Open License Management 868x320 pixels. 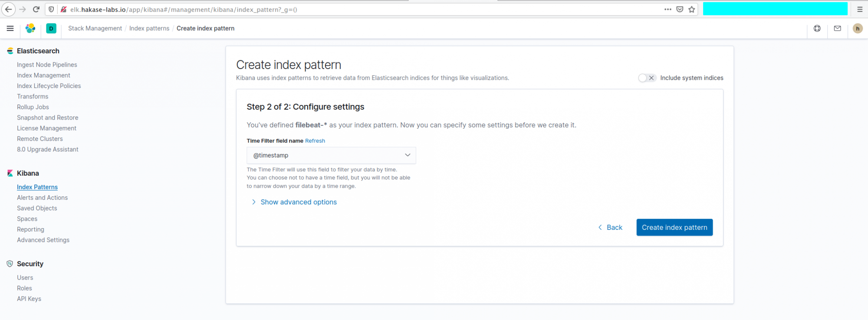pyautogui.click(x=46, y=128)
